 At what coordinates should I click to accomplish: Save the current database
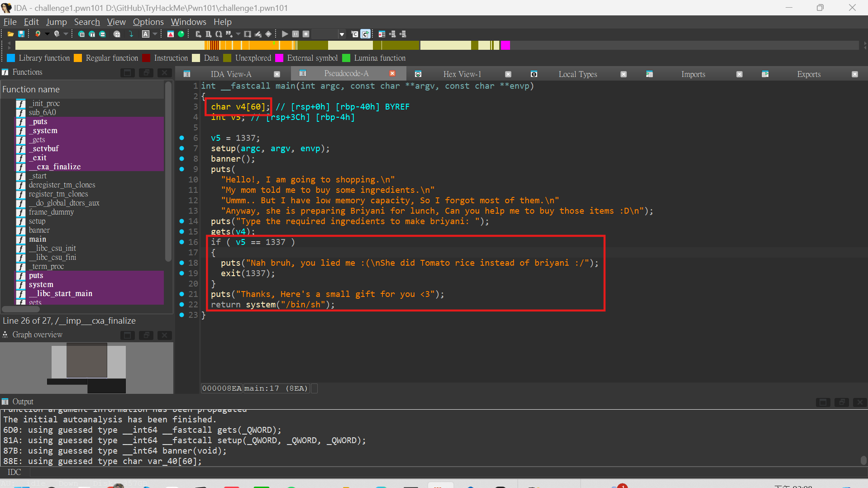pos(21,34)
